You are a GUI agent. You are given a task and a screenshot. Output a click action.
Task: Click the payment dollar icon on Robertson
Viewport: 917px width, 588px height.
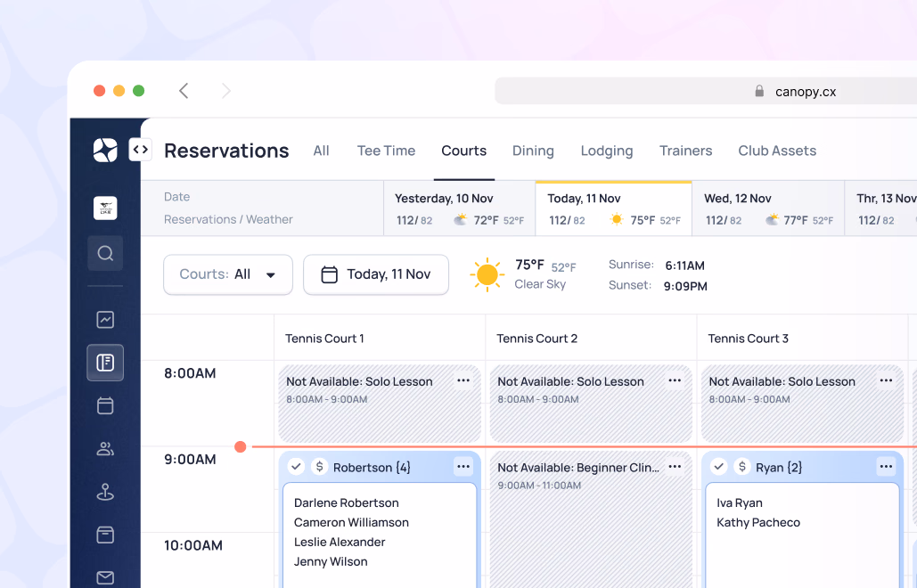[319, 467]
